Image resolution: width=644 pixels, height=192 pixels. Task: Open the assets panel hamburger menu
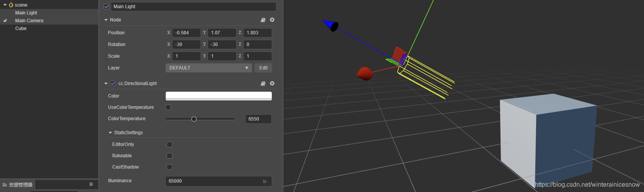coord(91,184)
